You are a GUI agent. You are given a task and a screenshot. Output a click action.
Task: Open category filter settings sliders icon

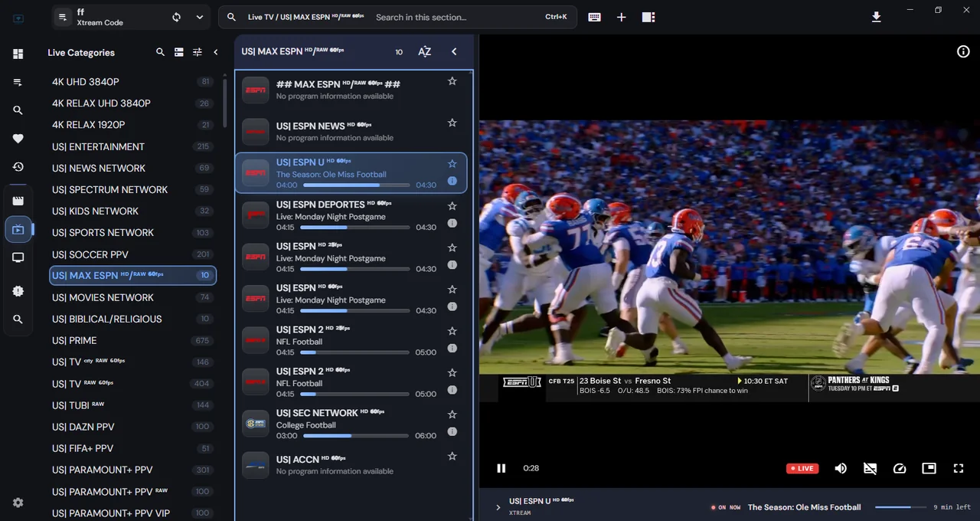[198, 52]
